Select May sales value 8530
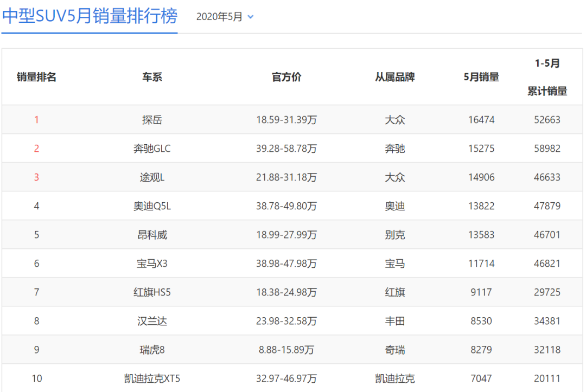Image resolution: width=586 pixels, height=392 pixels. 481,321
